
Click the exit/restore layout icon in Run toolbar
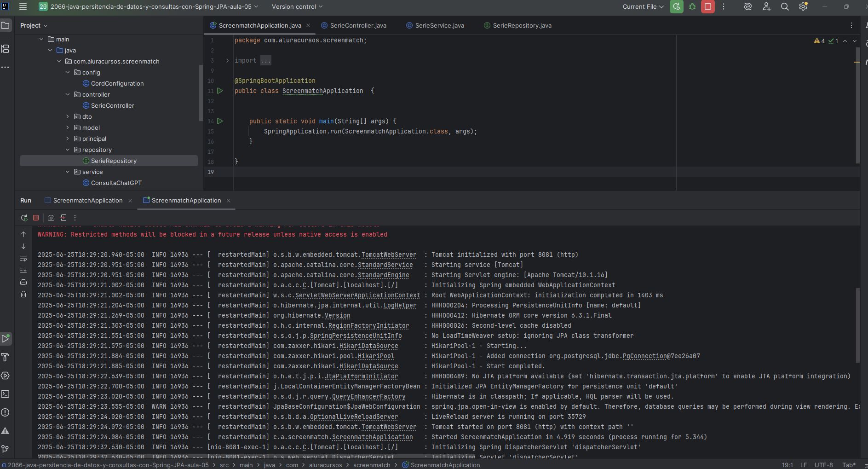pyautogui.click(x=63, y=218)
